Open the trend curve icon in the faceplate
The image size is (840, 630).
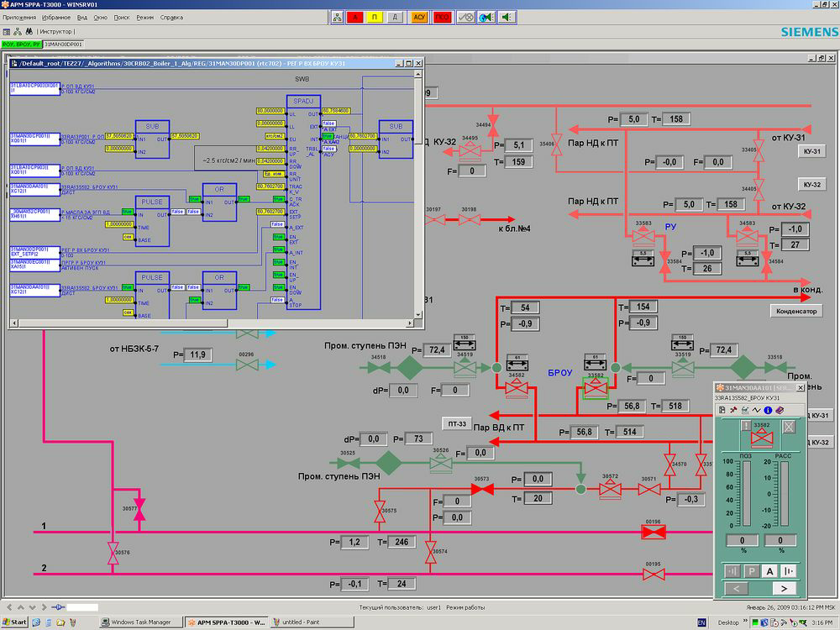pos(756,410)
